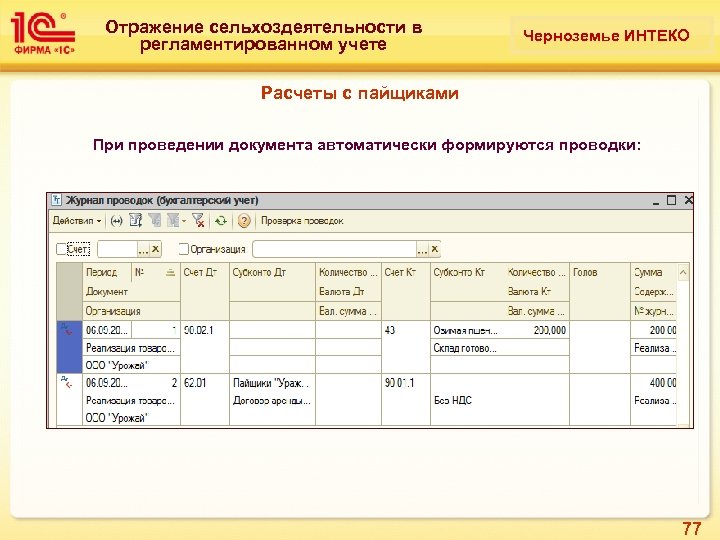Viewport: 720px width, 540px height.
Task: Click ООО "Урожай" in second entry
Action: pos(131,418)
